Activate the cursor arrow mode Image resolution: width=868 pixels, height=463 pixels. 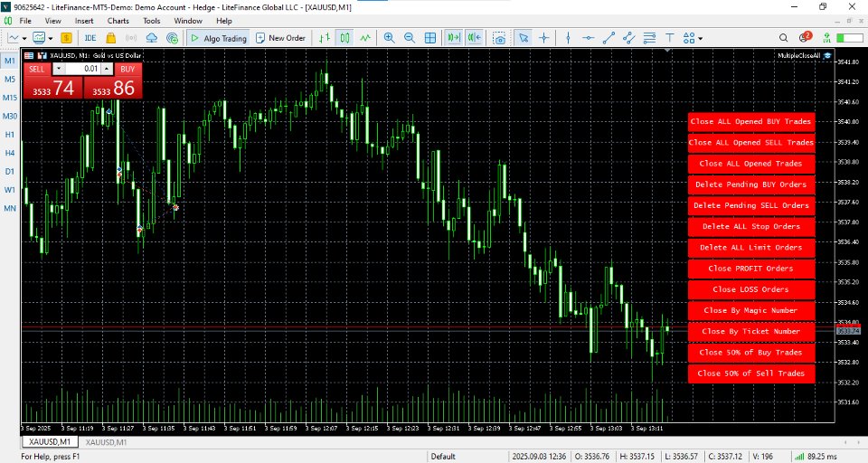(524, 38)
